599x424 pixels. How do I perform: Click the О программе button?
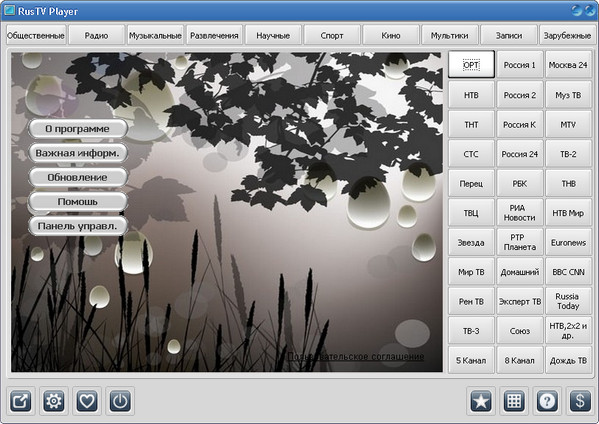[78, 129]
